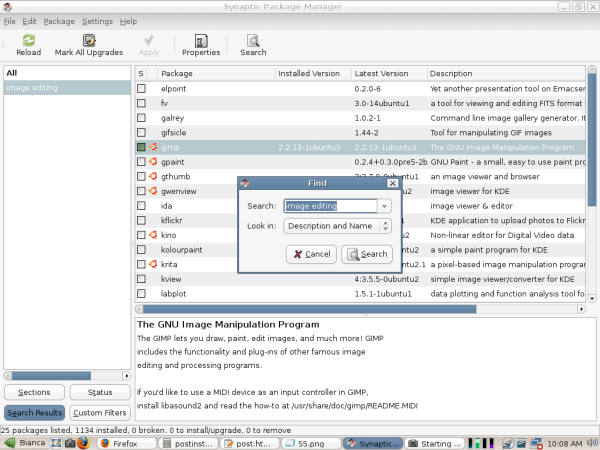Click the Search magnifier toolbar icon

tap(253, 40)
